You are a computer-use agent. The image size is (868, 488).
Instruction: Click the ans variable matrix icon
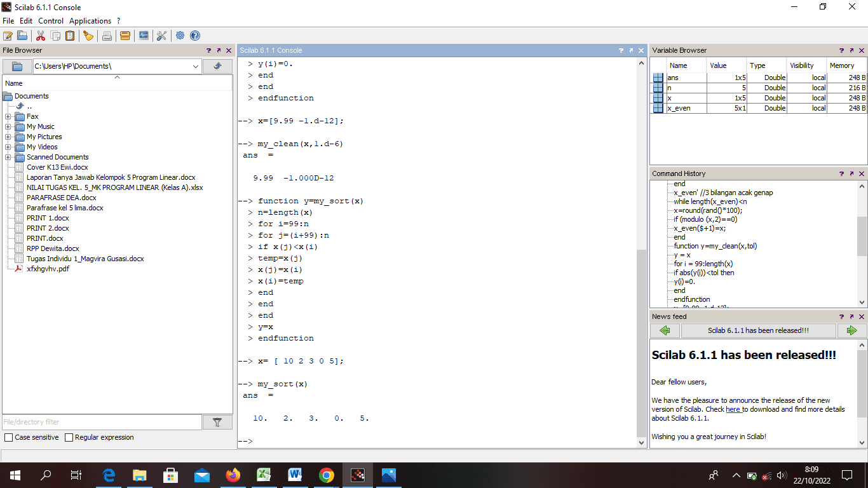pyautogui.click(x=658, y=78)
